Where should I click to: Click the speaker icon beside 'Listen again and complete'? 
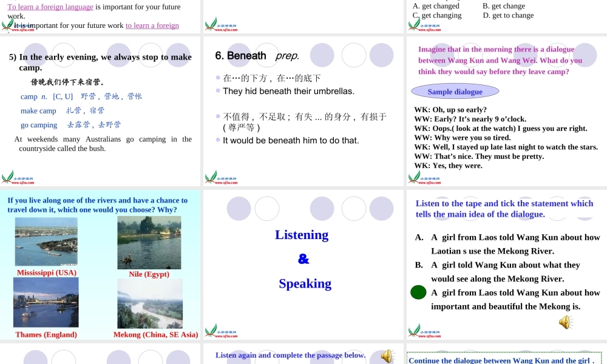tap(387, 356)
